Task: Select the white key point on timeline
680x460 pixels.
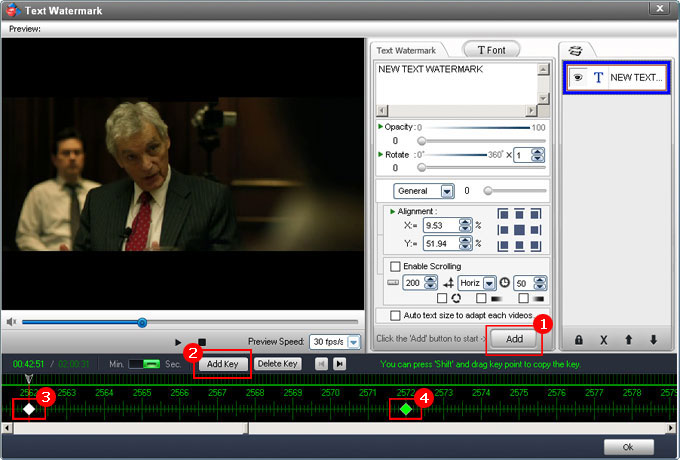Action: (29, 408)
